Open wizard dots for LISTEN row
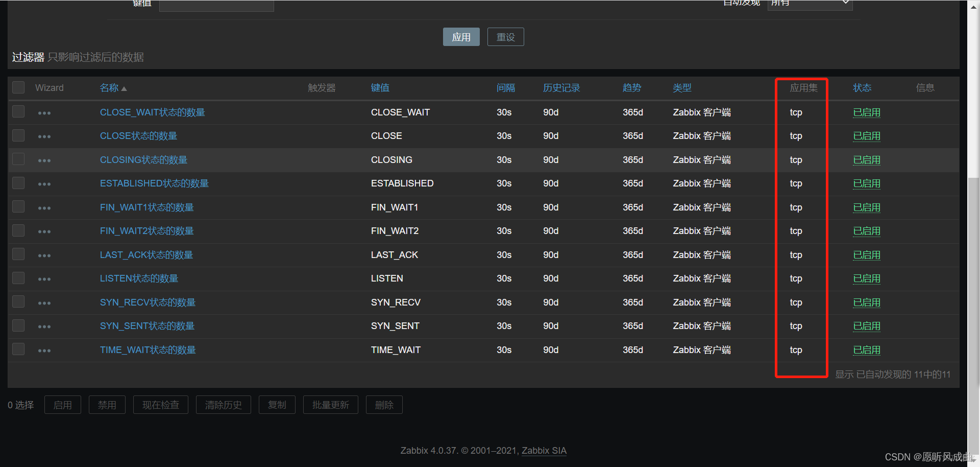Screen dimensions: 980x467 coord(44,279)
